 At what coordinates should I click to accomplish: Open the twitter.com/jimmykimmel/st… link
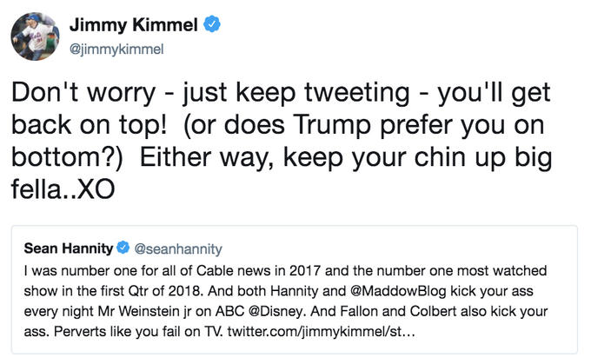[321, 332]
